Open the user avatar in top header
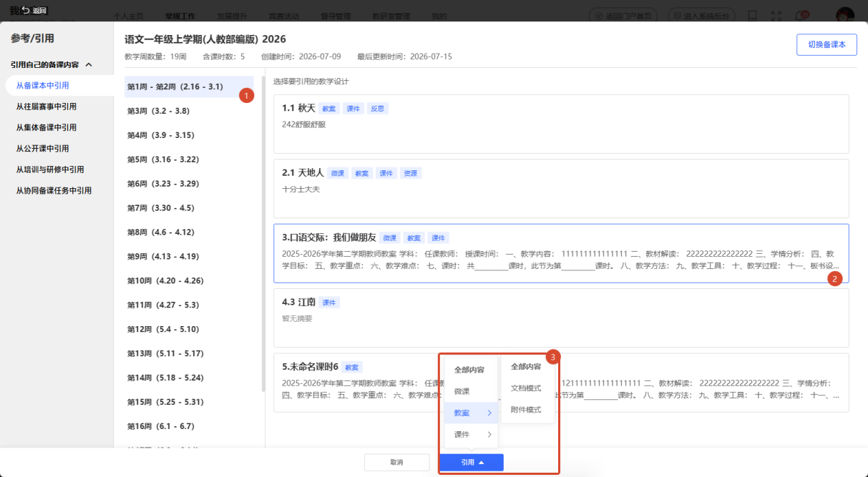 [845, 14]
